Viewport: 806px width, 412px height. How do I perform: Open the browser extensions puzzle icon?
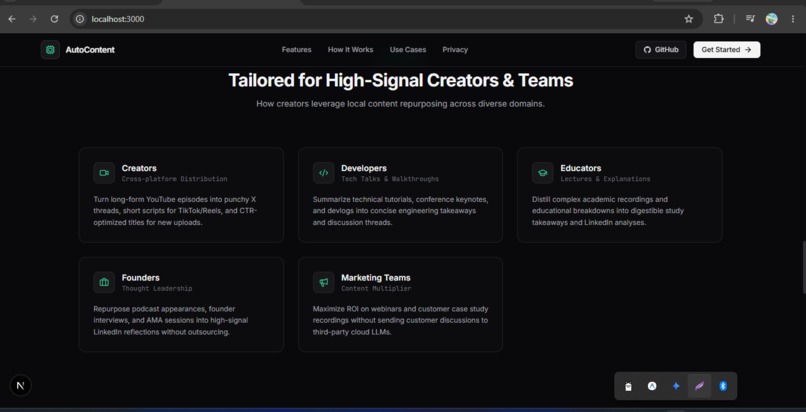click(719, 19)
